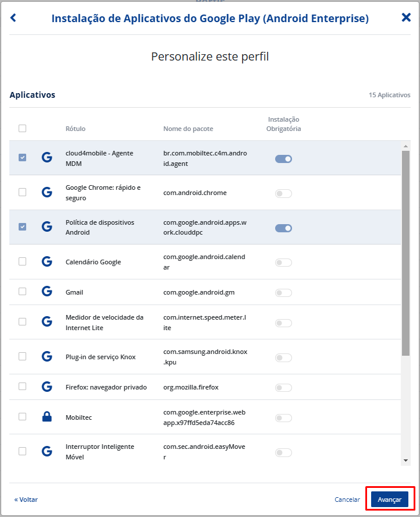
Task: Click the Google icon for Política de dispositivos Android
Action: coord(47,227)
